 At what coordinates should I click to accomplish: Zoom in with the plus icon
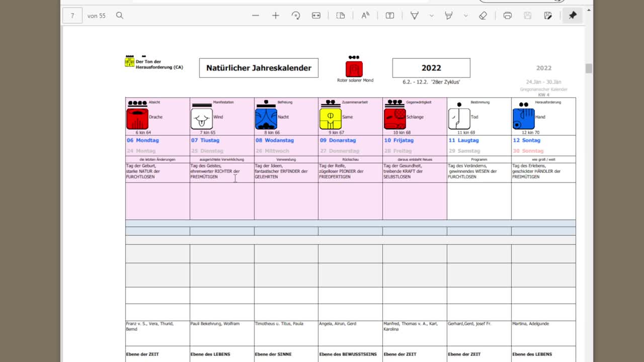(x=276, y=16)
